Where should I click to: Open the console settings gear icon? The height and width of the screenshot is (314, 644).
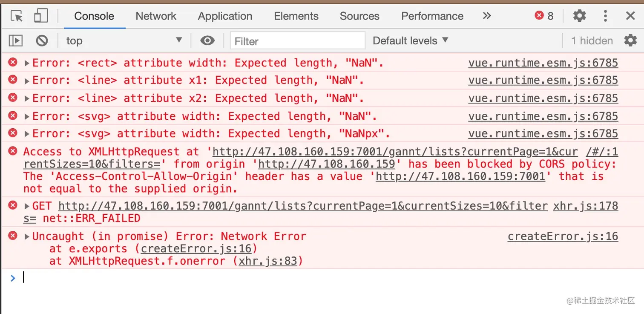click(x=630, y=41)
